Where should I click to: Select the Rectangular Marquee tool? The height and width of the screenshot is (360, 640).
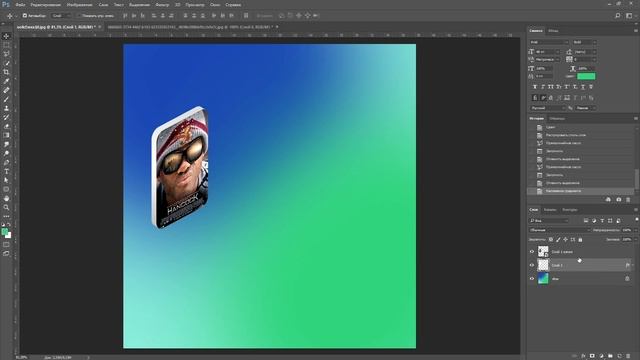(x=6, y=45)
